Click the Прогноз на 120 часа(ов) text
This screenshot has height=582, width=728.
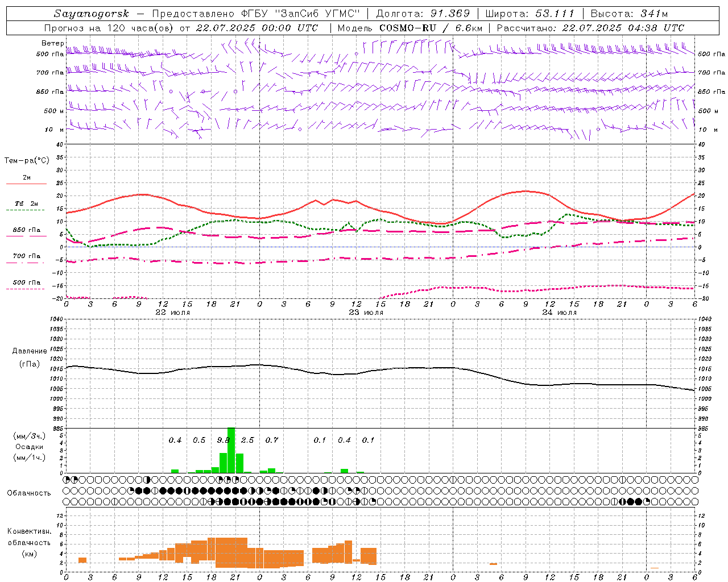click(109, 28)
